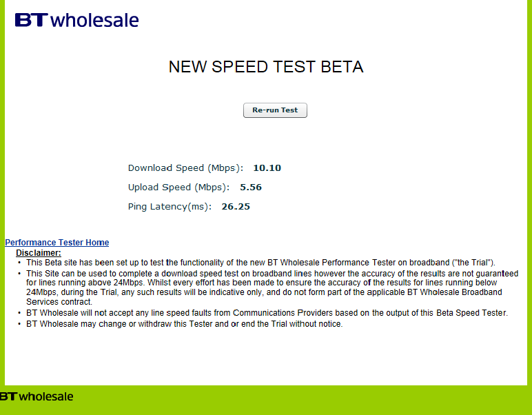Click the 'wholesale' word in header logo

[94, 20]
